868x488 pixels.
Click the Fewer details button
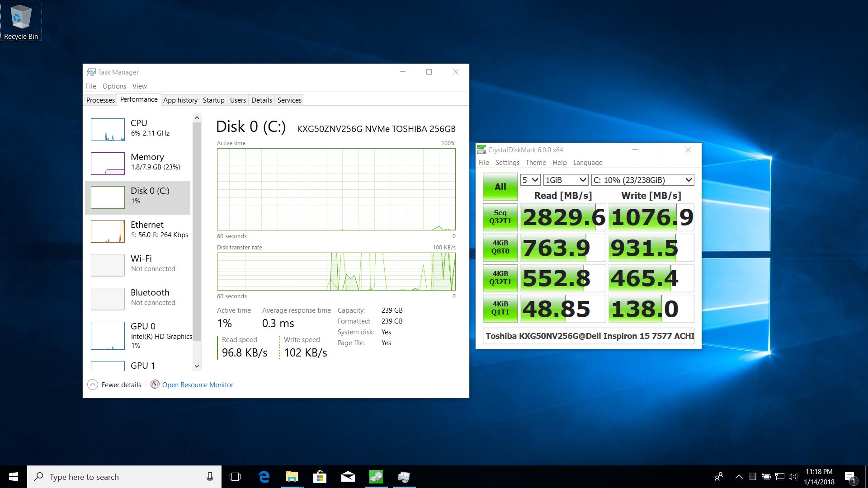coord(114,385)
